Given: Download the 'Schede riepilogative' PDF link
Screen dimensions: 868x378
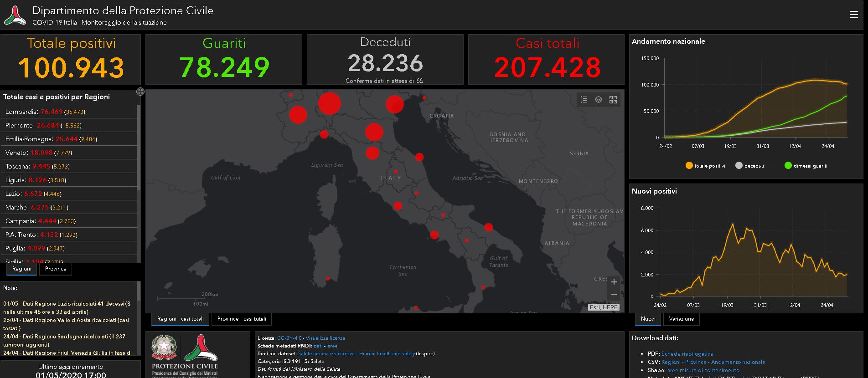Looking at the screenshot, I should tap(687, 354).
